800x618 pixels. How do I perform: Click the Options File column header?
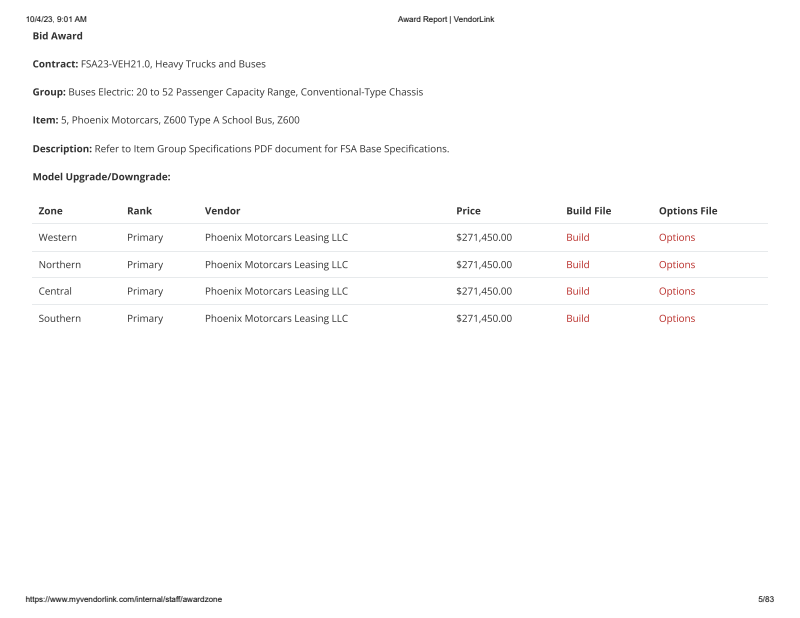point(687,211)
